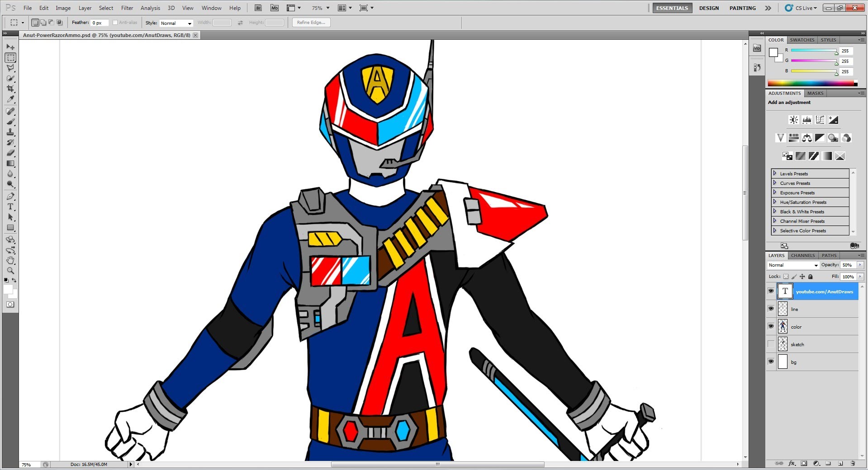868x470 pixels.
Task: Select the Crop tool
Action: tap(10, 89)
